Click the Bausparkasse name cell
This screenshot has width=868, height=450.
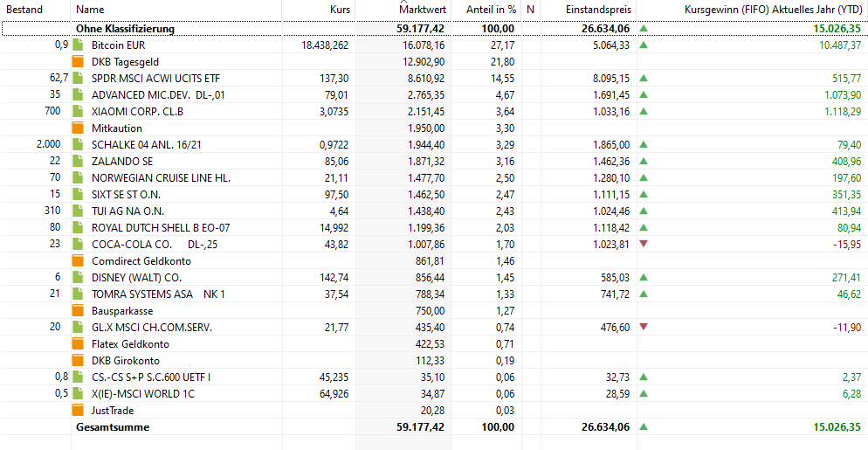122,310
